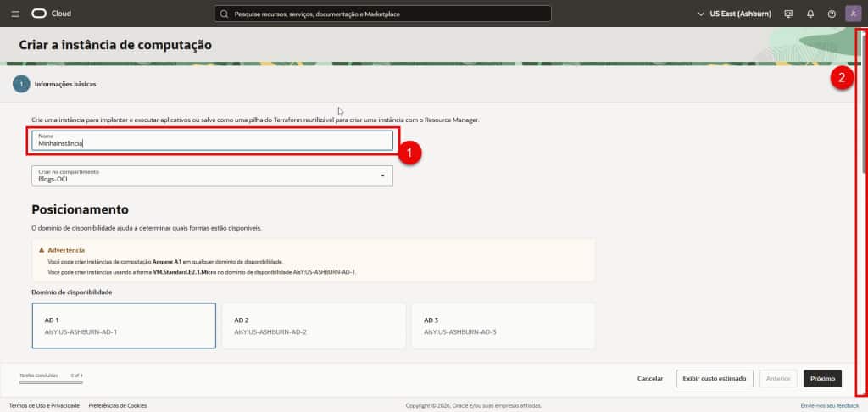Open the Informações básicas step
Viewport: 868px width, 412px height.
click(x=65, y=85)
